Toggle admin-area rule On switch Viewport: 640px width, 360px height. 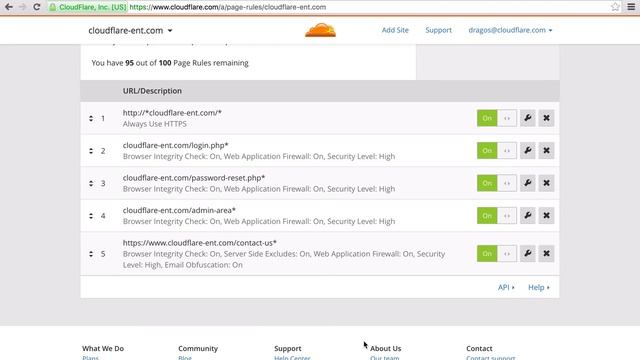497,216
